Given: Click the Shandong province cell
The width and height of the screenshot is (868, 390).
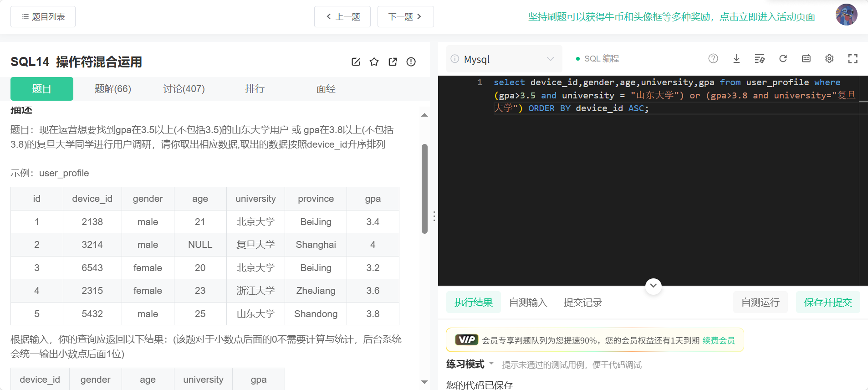Looking at the screenshot, I should (316, 314).
